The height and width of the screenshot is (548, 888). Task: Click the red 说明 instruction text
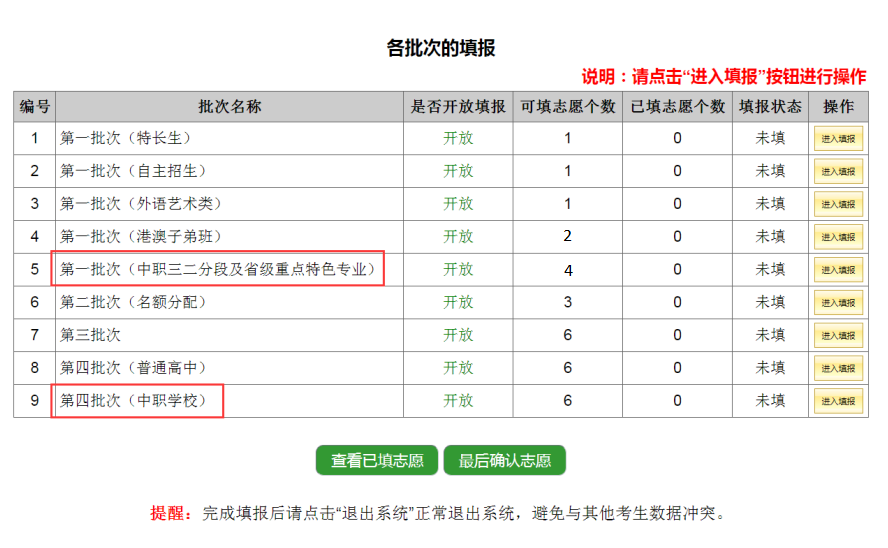point(724,76)
